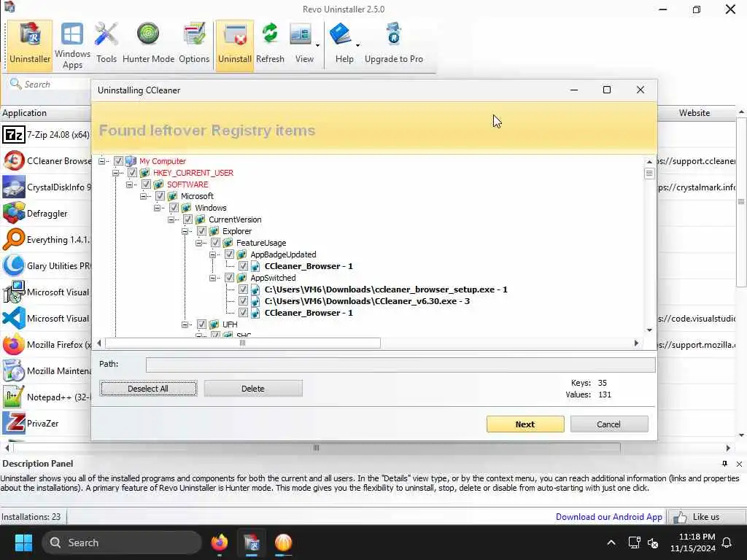Screen dimensions: 747x560
Task: Select the 7-Zip 24.08 application icon
Action: click(13, 135)
